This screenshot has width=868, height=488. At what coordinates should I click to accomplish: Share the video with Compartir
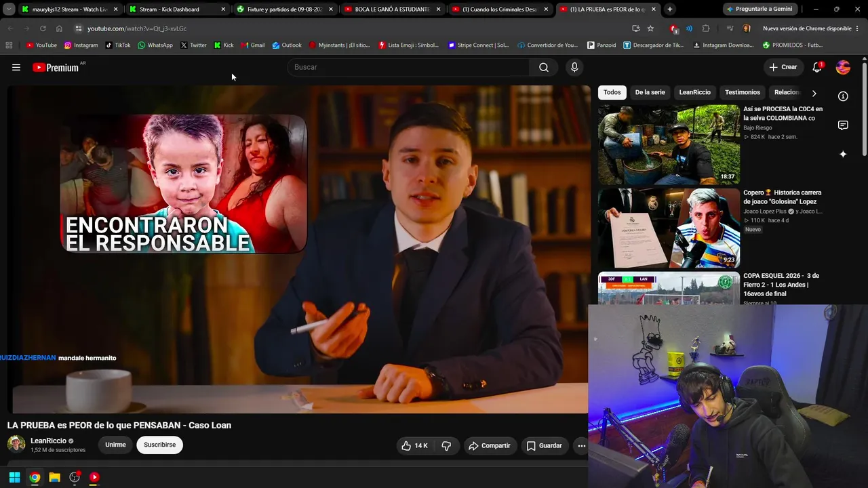coord(489,445)
